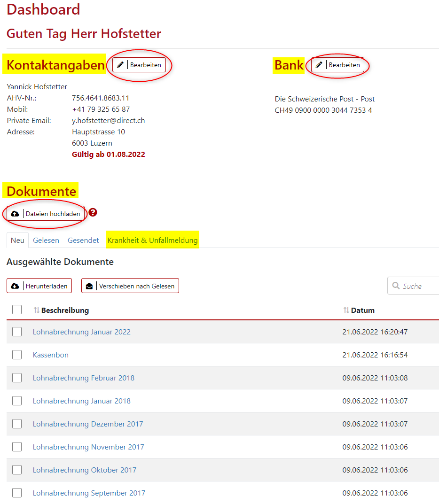Screen dimensions: 439x504
Task: Open Krankheit & Unfallmeldung tab
Action: tap(152, 240)
